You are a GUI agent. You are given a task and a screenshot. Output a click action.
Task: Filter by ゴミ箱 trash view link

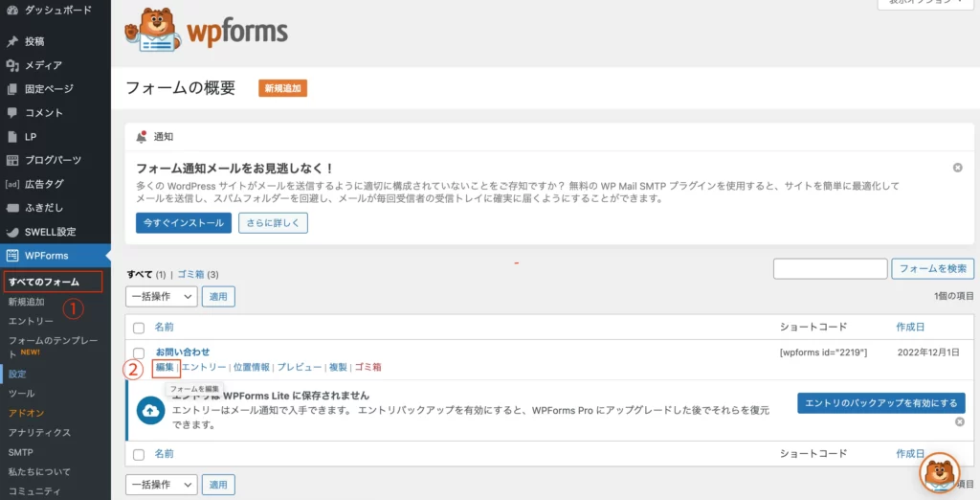click(x=190, y=274)
